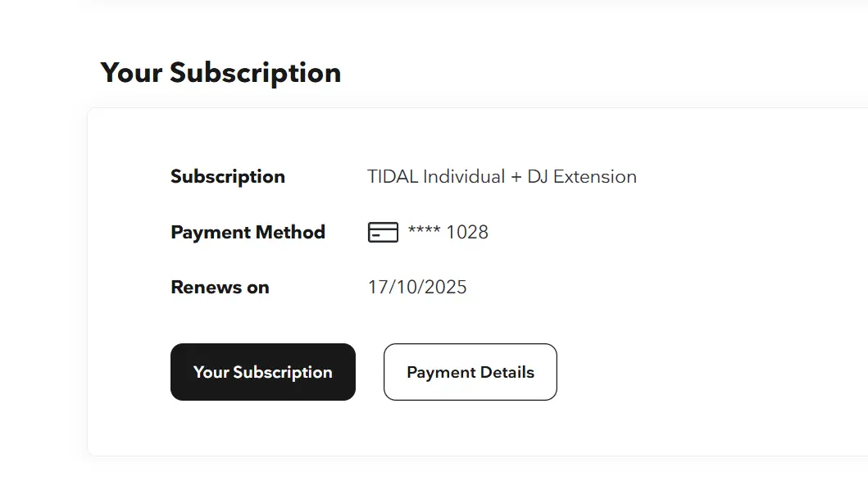Click the word Method in payment label
Viewport: 868px width, 499px height.
click(x=291, y=232)
